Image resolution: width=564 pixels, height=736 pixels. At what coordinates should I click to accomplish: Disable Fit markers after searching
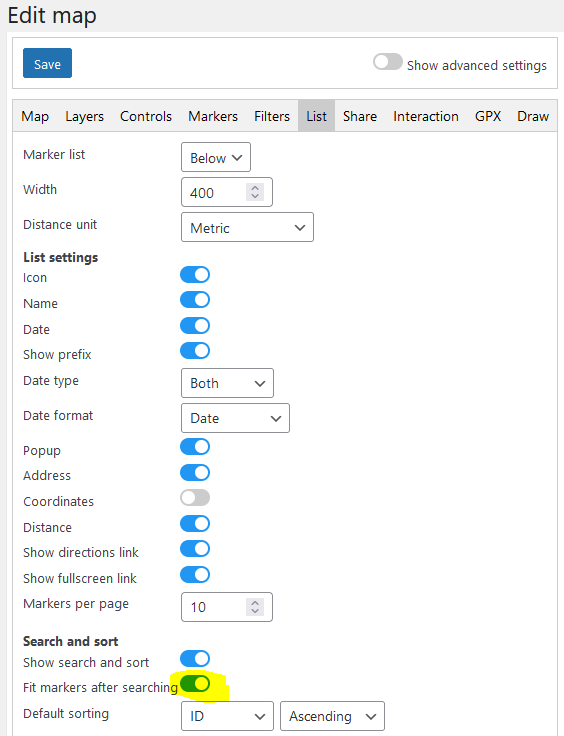pos(195,684)
